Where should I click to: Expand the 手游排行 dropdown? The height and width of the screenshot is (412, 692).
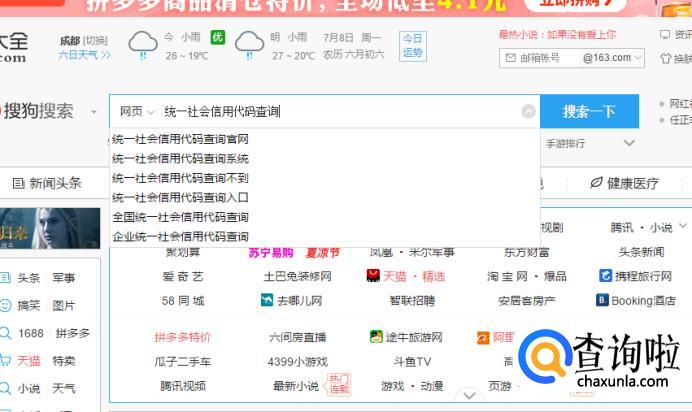coord(629,143)
